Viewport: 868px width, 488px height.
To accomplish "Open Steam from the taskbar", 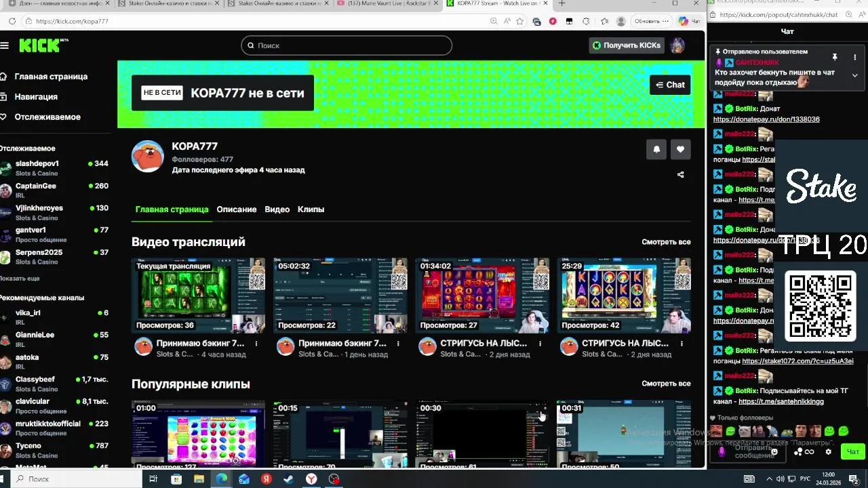I will pyautogui.click(x=288, y=479).
